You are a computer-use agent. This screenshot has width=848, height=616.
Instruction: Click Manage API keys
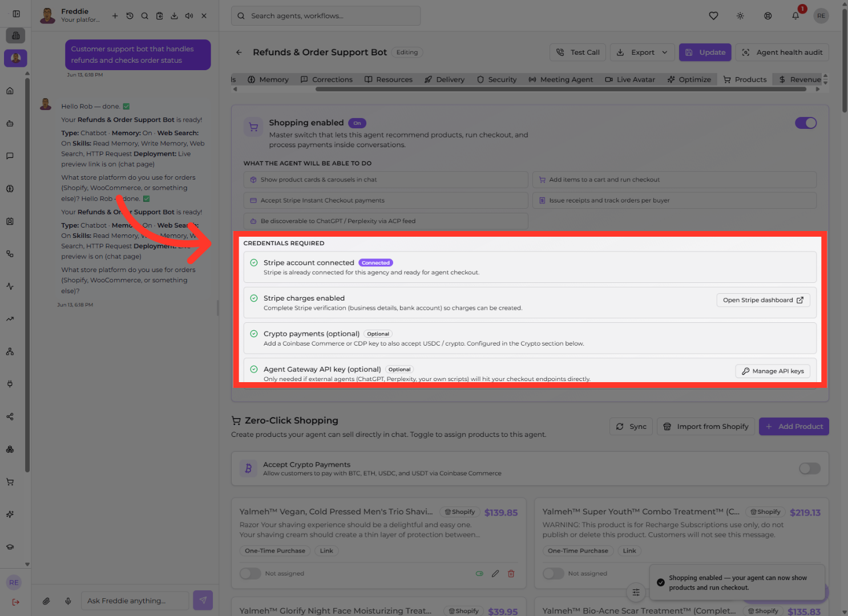click(x=773, y=371)
